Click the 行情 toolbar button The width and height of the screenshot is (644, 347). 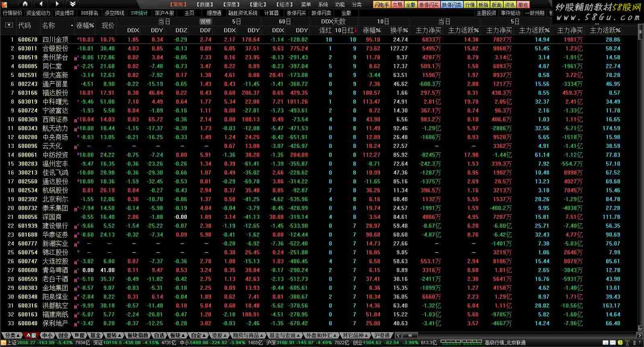click(x=470, y=5)
